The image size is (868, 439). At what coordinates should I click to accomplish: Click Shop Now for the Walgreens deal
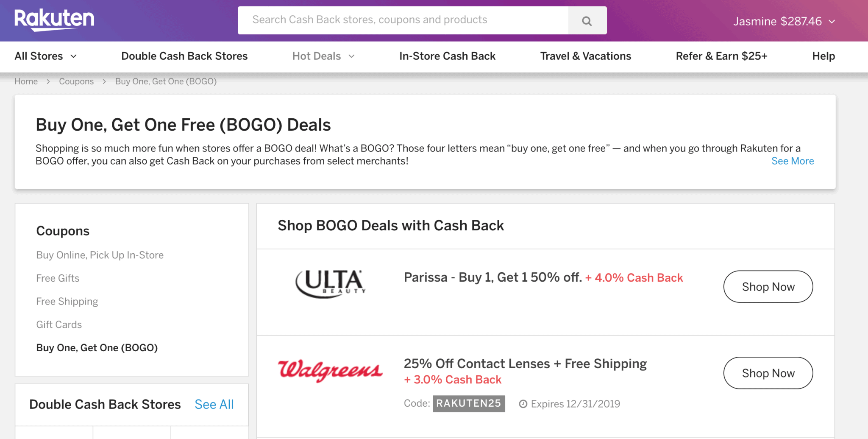coord(768,373)
